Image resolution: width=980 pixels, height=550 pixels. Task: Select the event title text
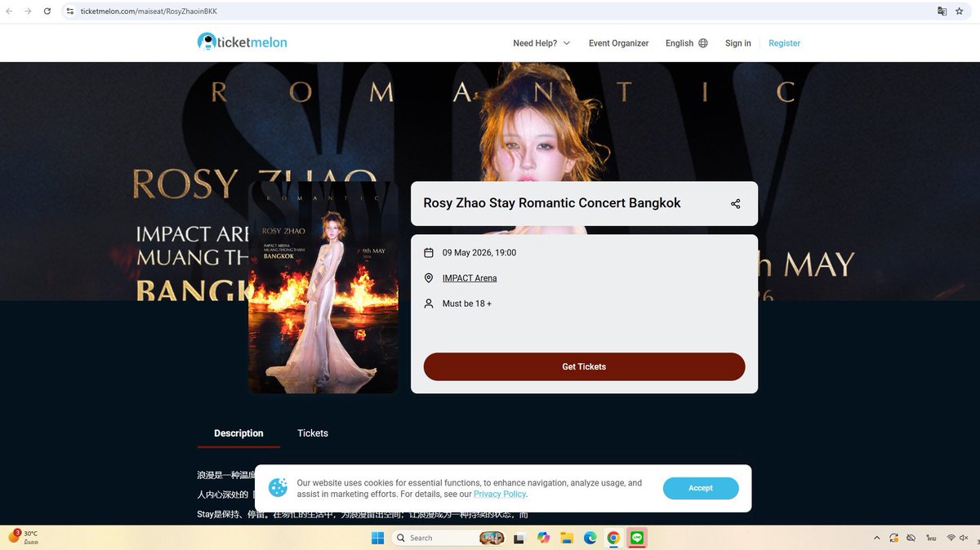tap(552, 203)
